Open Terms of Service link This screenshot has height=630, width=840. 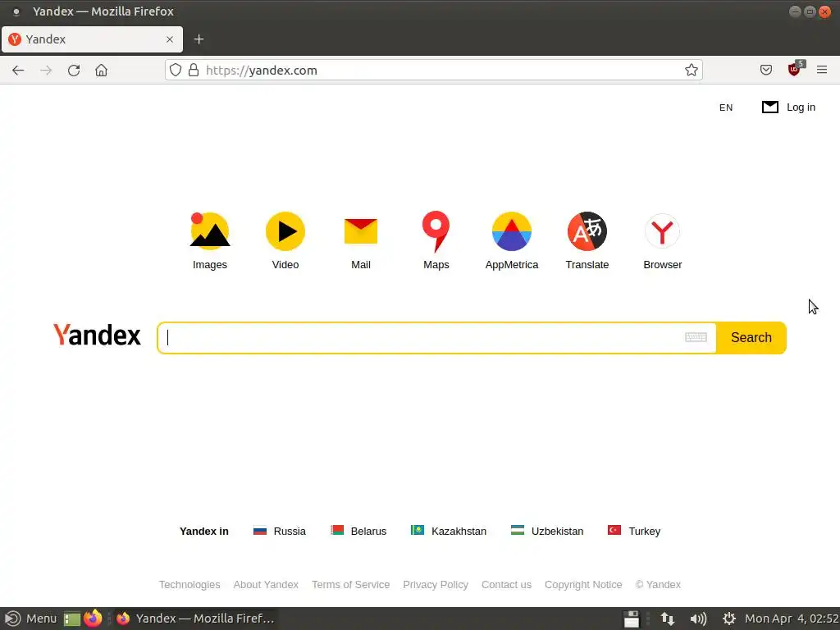click(350, 584)
